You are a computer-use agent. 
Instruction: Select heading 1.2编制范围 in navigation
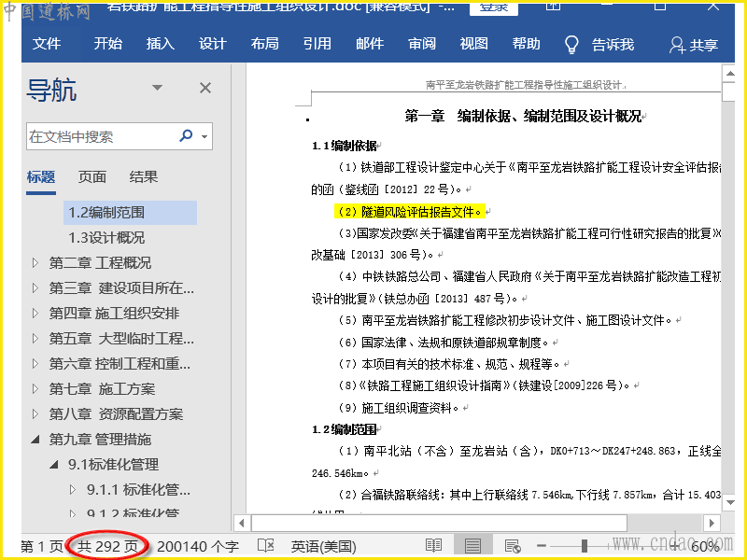[x=130, y=213]
